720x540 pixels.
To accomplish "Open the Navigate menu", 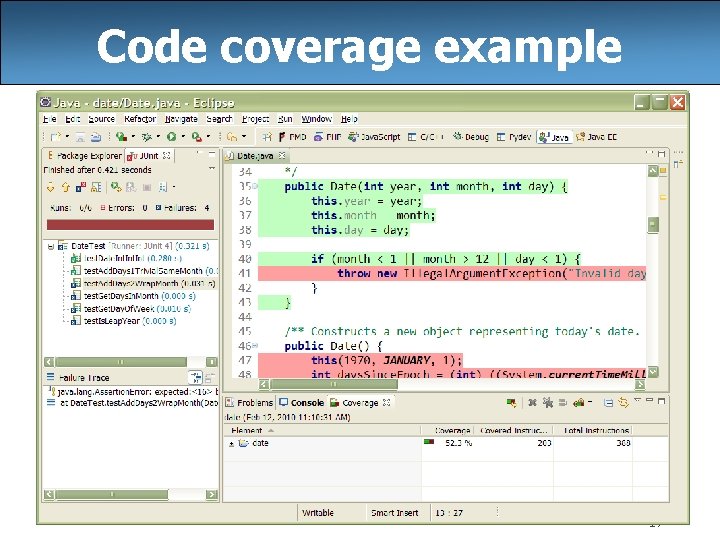I will 181,119.
